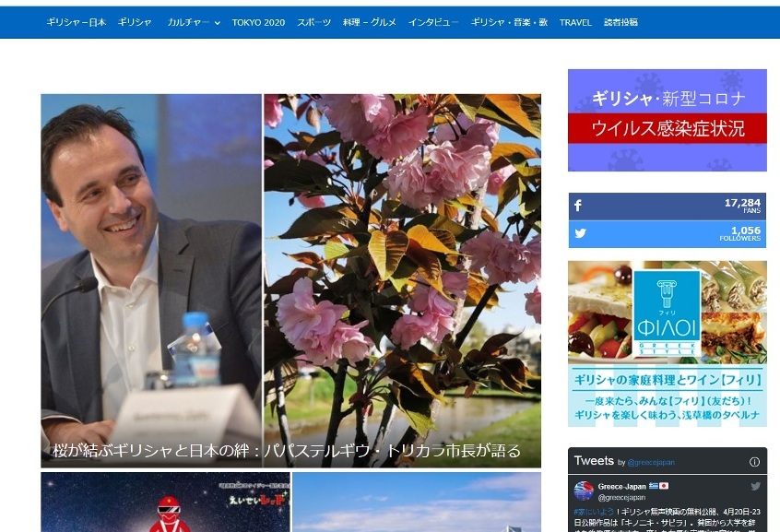Click the Facebook icon in fans counter

[578, 207]
